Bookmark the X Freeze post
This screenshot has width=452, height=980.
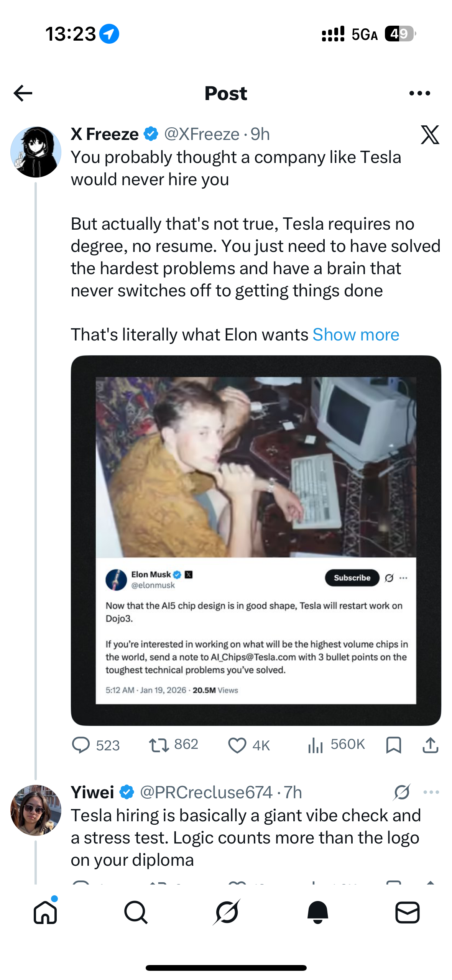point(394,745)
